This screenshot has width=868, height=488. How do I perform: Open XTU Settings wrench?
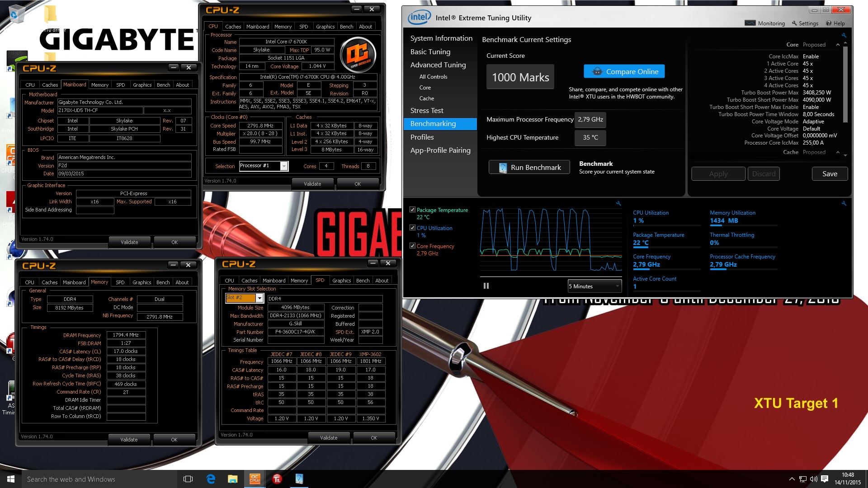(805, 23)
